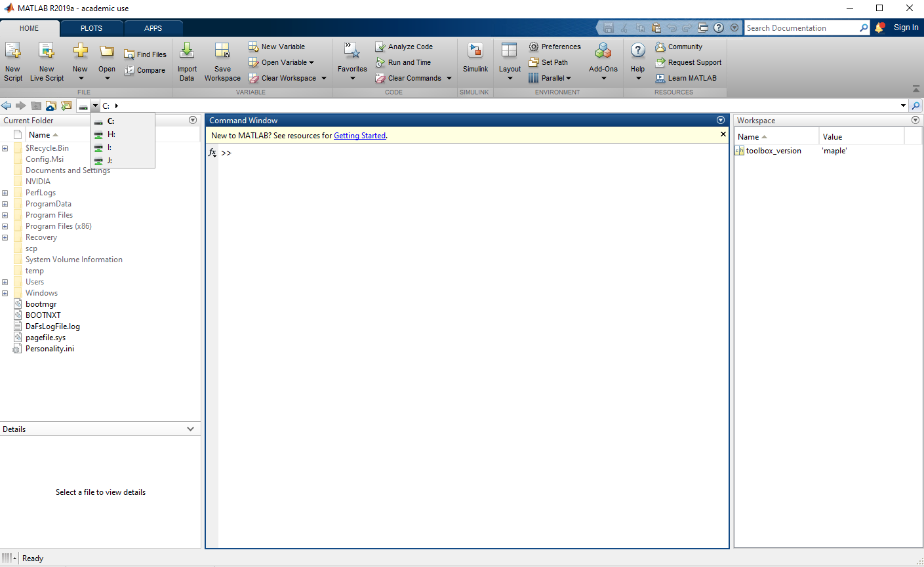
Task: Click Find Files in File section
Action: [x=146, y=54]
